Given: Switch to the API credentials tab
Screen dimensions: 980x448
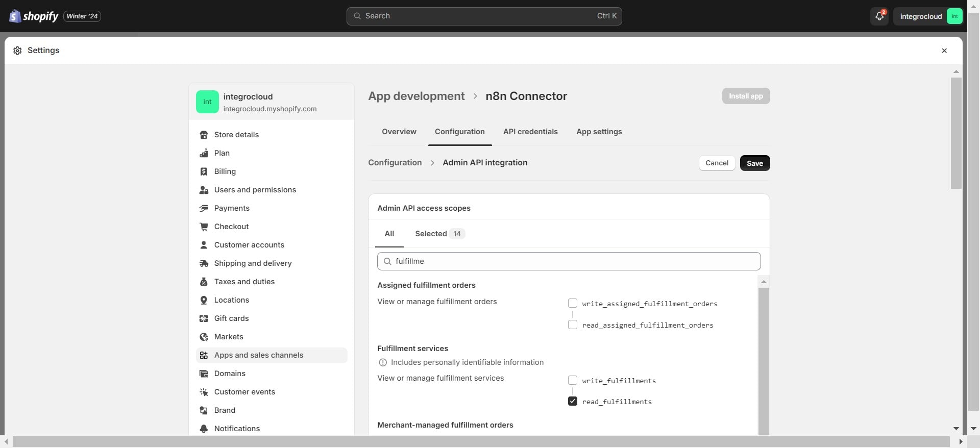Looking at the screenshot, I should [530, 132].
